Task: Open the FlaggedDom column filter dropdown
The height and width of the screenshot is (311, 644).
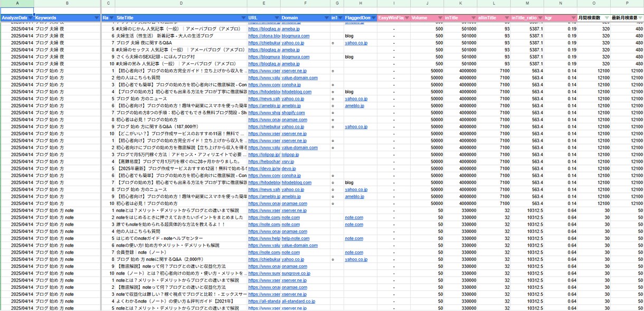Action: 373,18
